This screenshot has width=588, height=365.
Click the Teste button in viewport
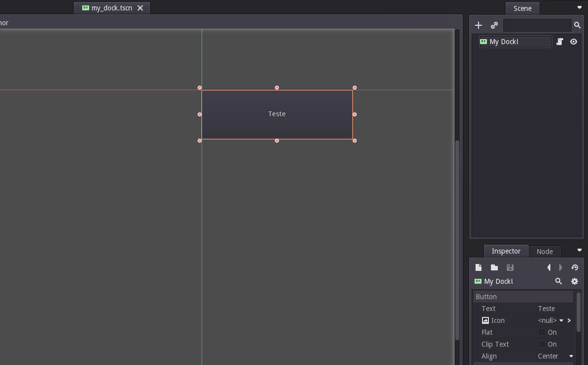277,114
